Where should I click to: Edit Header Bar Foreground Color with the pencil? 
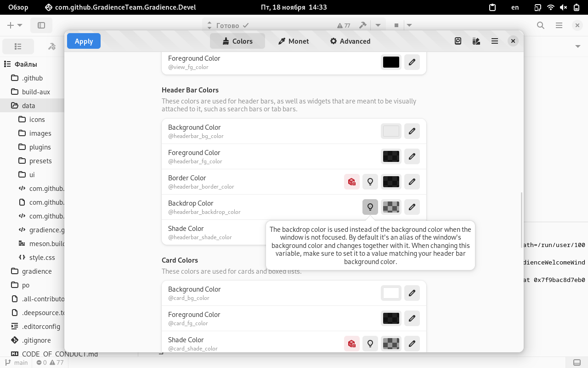click(412, 156)
